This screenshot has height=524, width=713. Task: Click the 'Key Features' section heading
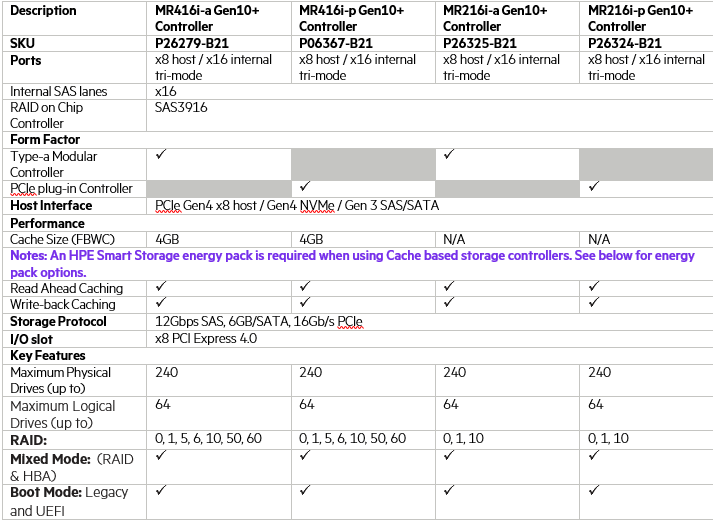click(x=48, y=355)
